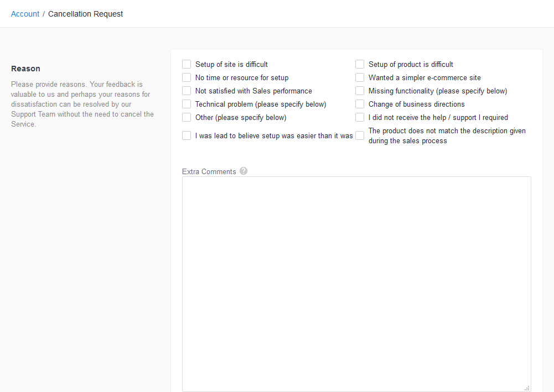Check 'Wanted a simpler e-commerce site'
554x392 pixels.
pos(360,77)
